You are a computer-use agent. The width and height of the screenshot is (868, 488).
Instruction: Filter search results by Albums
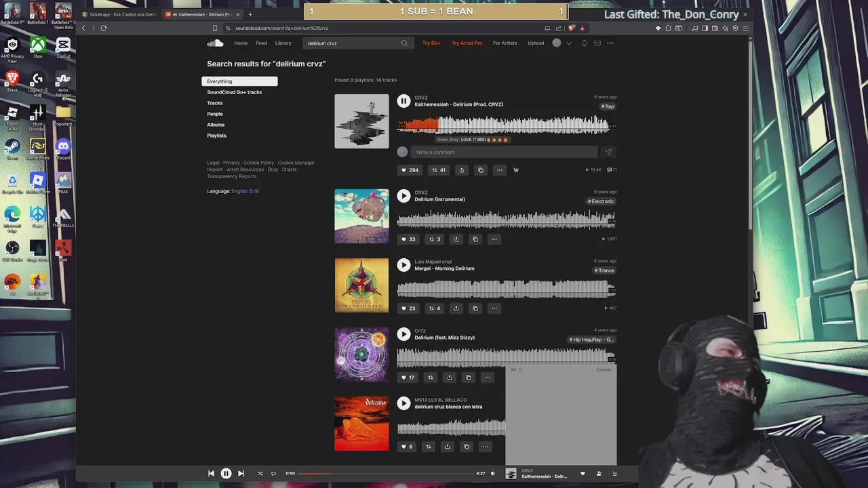coord(216,125)
